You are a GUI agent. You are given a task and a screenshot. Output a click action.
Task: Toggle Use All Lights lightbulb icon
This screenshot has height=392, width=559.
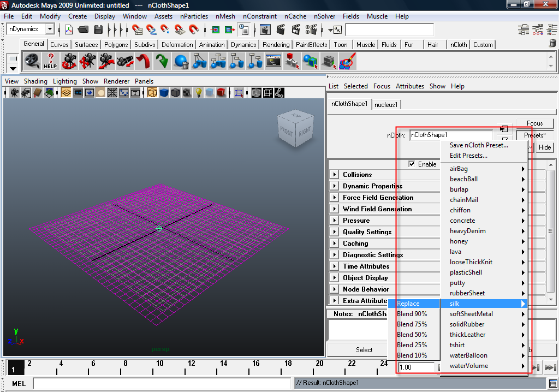pos(198,93)
